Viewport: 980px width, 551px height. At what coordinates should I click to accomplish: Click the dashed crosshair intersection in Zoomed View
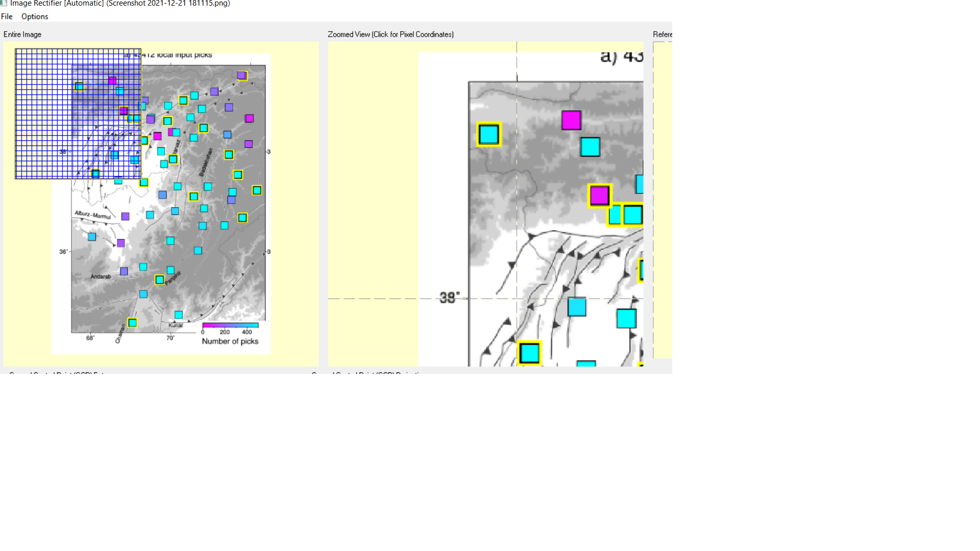point(516,298)
